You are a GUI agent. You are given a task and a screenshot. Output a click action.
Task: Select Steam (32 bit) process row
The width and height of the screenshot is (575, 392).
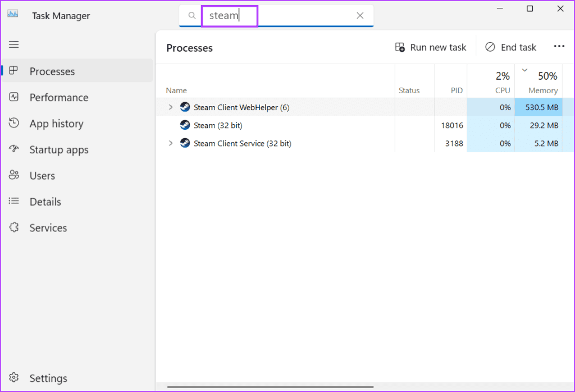click(365, 125)
